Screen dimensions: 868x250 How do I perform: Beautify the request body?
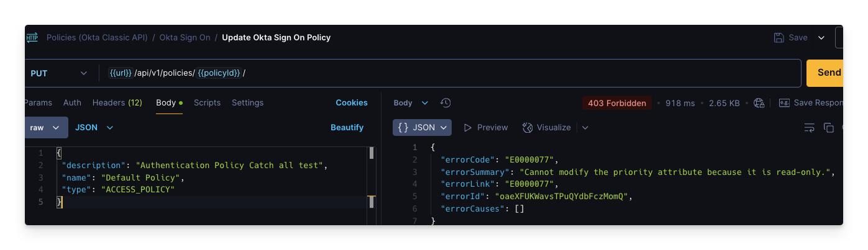coord(347,127)
